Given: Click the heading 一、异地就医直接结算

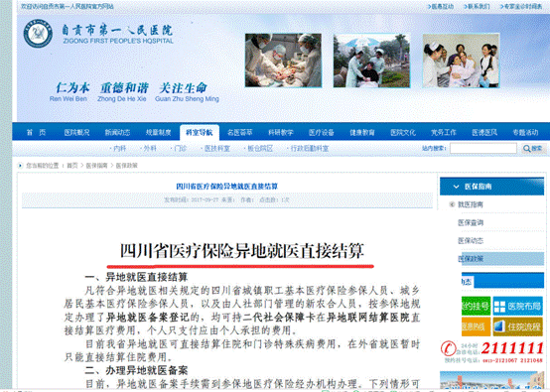Looking at the screenshot, I should tap(136, 277).
